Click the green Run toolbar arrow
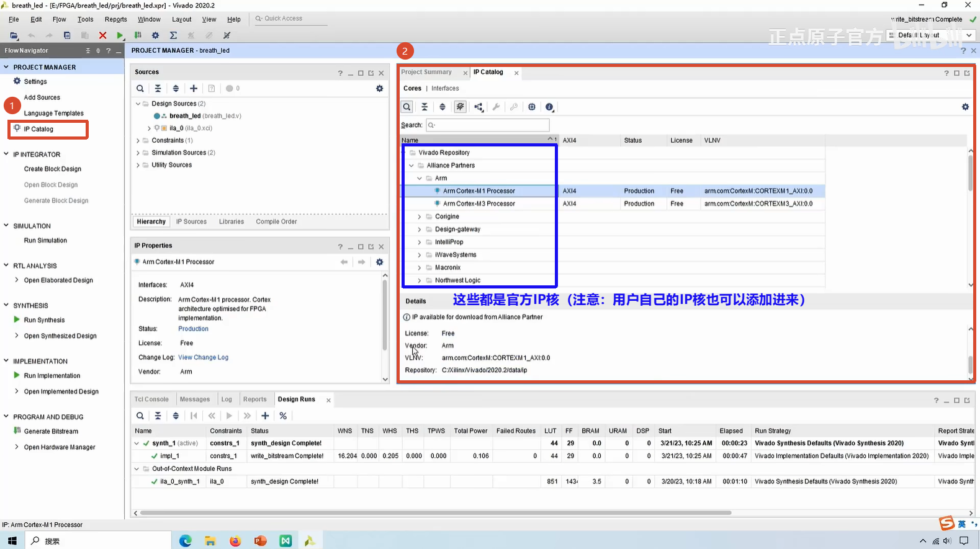The width and height of the screenshot is (980, 549). point(120,35)
